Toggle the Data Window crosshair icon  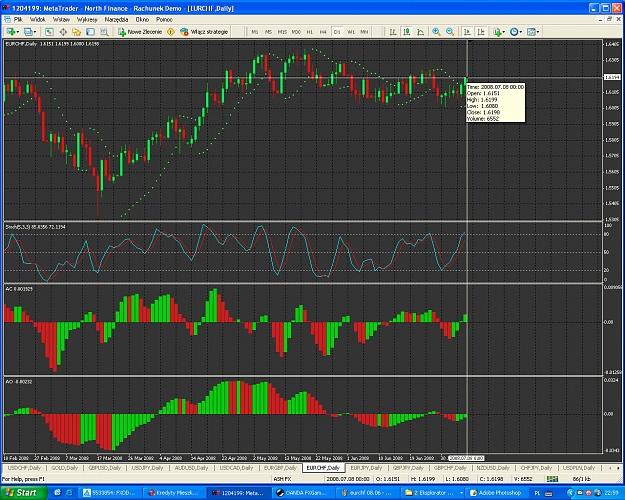click(63, 32)
